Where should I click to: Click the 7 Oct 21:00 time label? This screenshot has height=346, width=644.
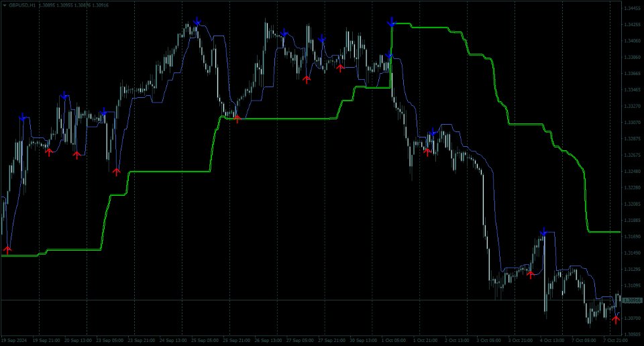click(x=615, y=340)
